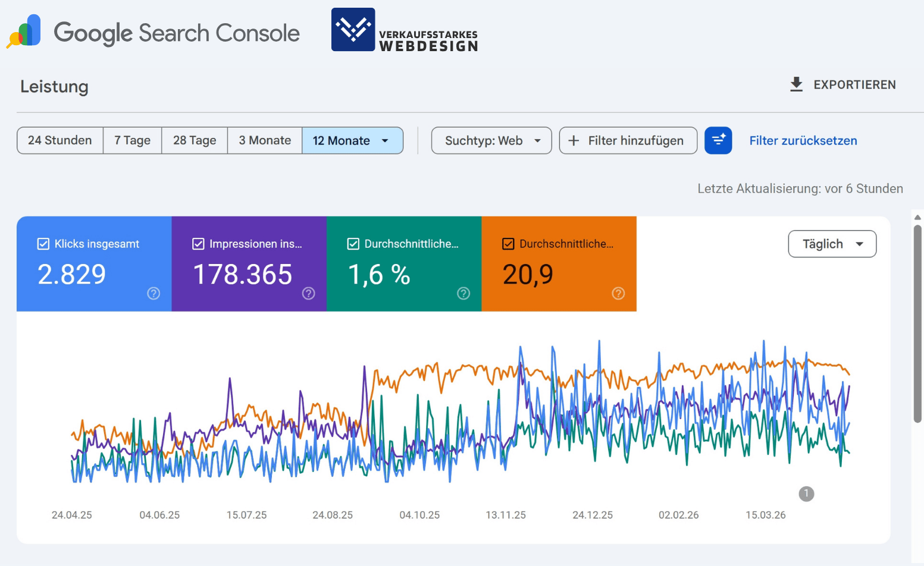Click the help icon on Klicks insgesamt card

[x=154, y=293]
